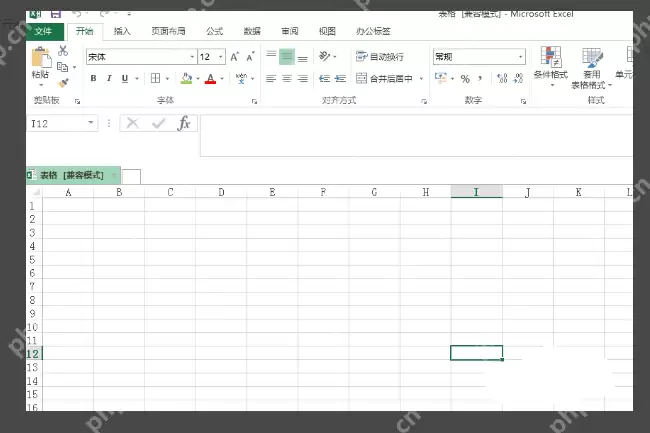
Task: Switch to the 插入 ribbon tab
Action: 122,31
